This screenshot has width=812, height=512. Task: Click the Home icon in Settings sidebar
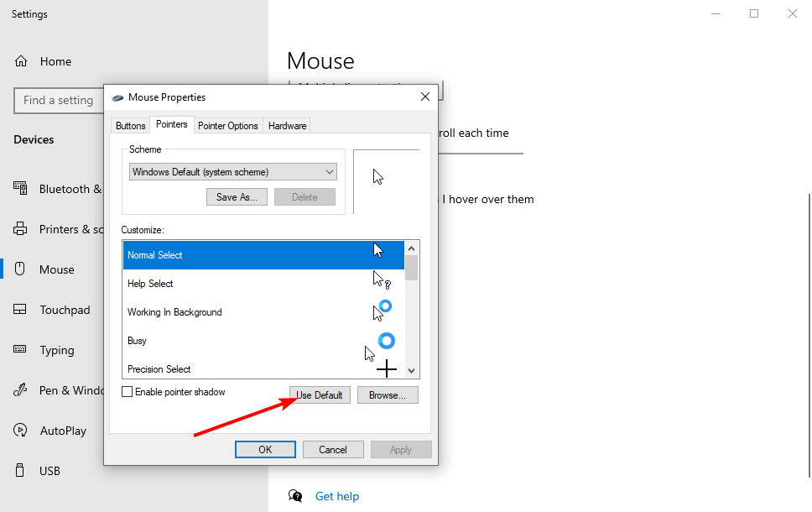(21, 61)
